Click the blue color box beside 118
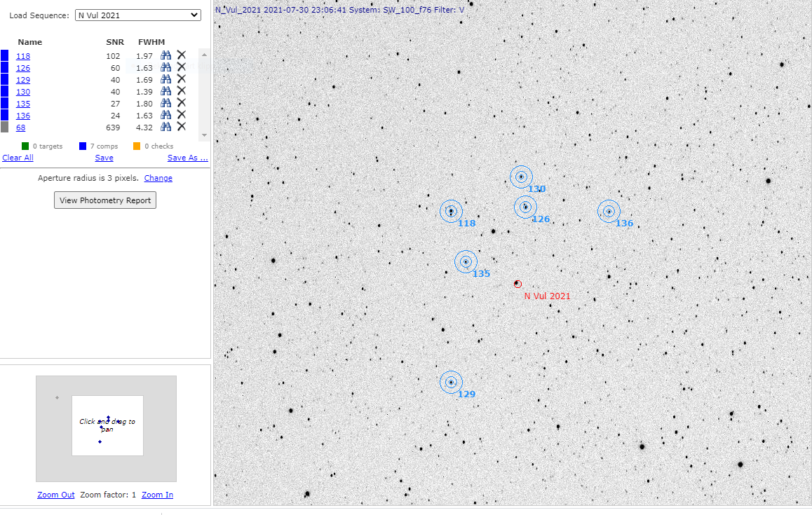This screenshot has width=812, height=515. pyautogui.click(x=5, y=56)
